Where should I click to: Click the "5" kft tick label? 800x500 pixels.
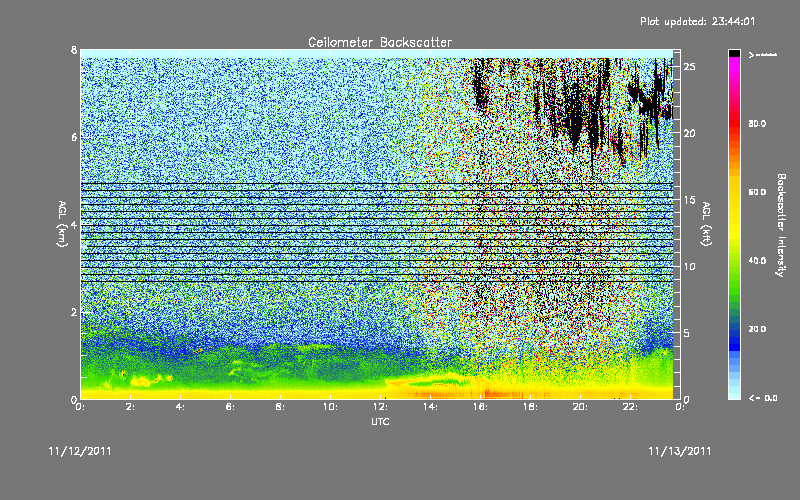(x=687, y=333)
